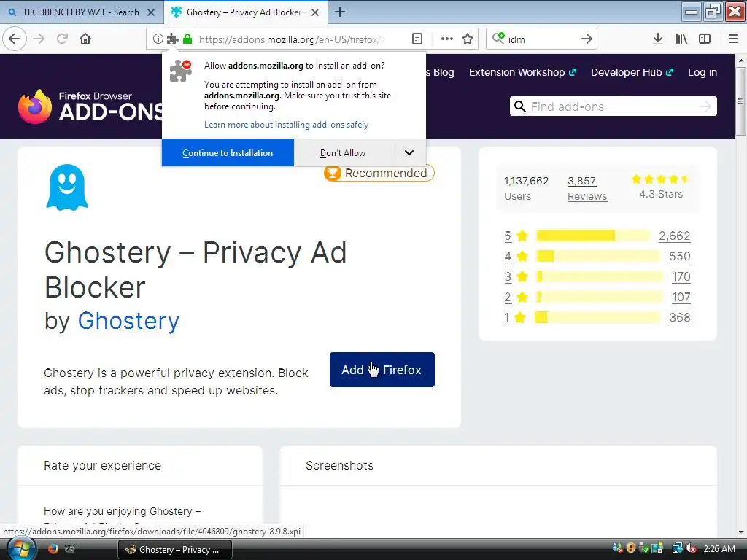Click the add-on puzzle piece icon in address bar

click(172, 39)
